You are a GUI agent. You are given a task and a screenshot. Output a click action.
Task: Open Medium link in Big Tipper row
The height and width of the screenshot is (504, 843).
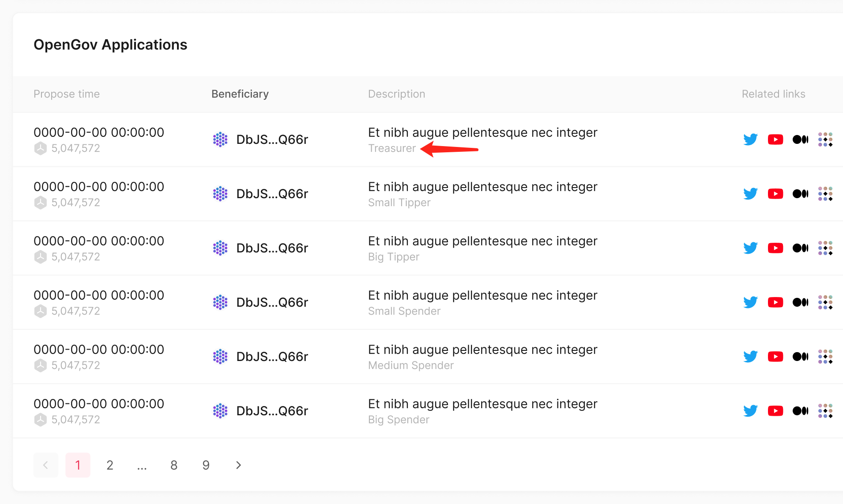tap(800, 248)
